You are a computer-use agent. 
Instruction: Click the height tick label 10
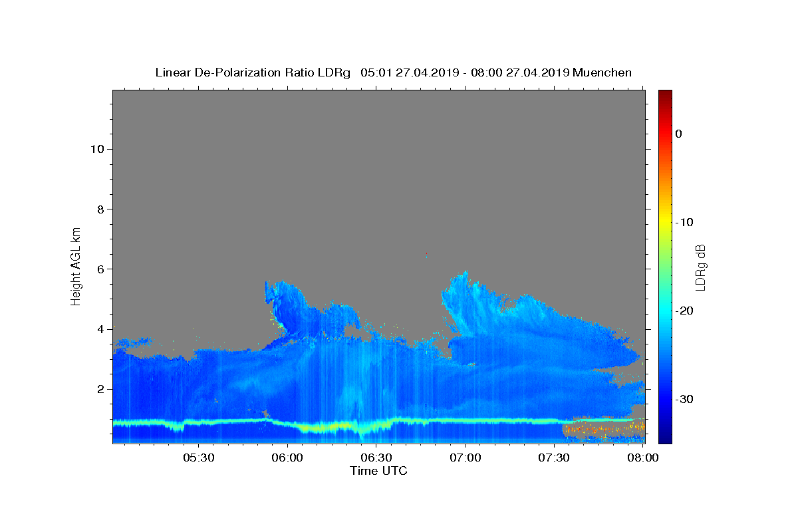[96, 149]
